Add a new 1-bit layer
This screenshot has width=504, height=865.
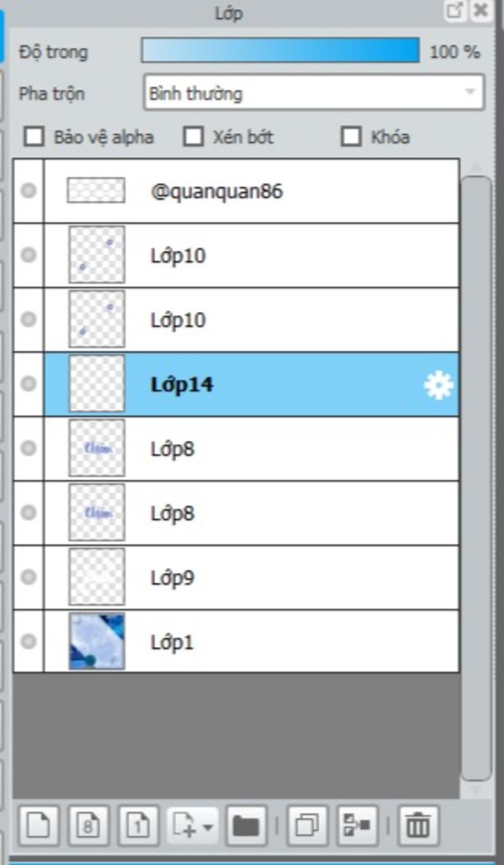coord(139,826)
